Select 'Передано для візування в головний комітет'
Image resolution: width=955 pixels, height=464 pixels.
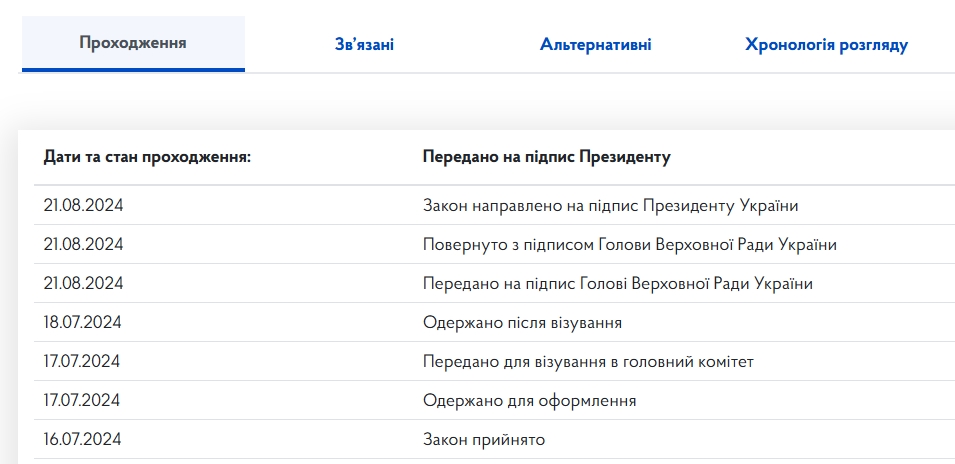tap(588, 361)
